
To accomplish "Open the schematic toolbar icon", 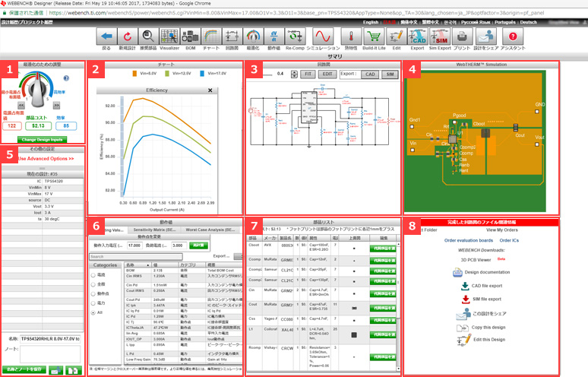I will 232,36.
